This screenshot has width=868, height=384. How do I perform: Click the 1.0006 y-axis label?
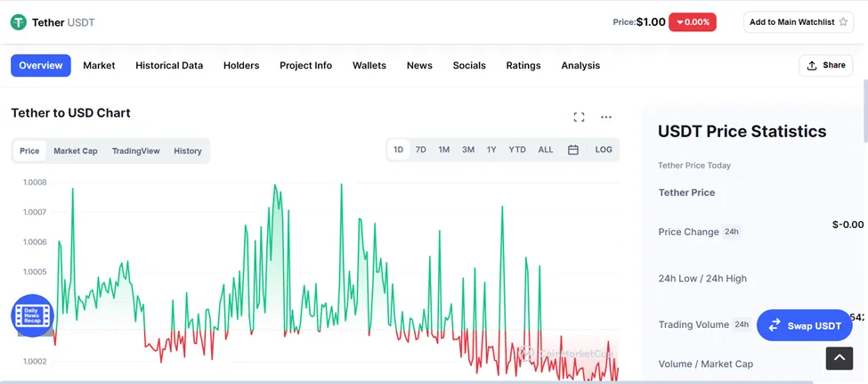click(x=35, y=242)
